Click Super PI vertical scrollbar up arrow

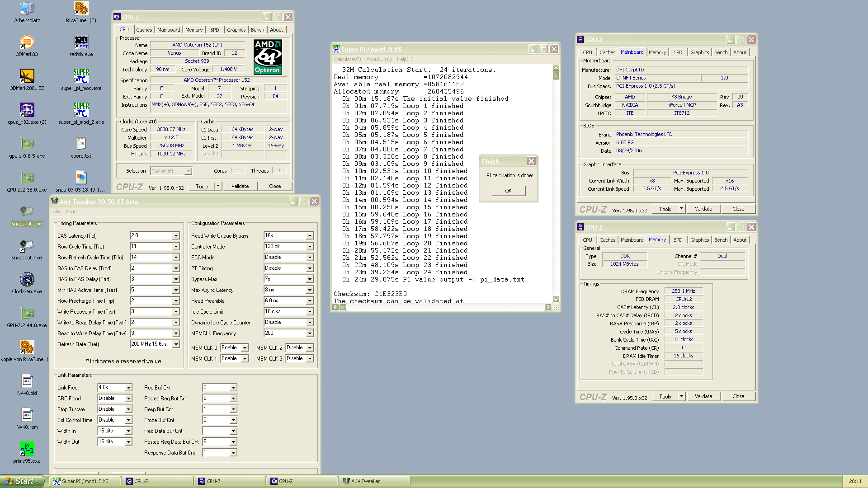pyautogui.click(x=556, y=68)
